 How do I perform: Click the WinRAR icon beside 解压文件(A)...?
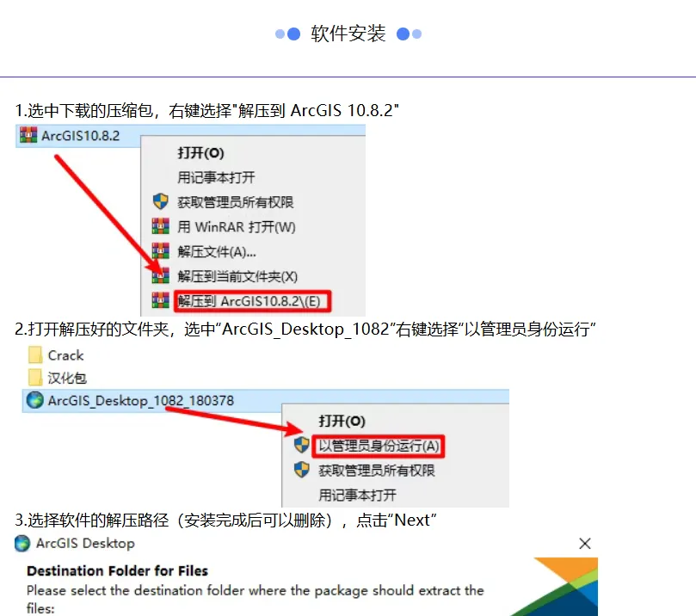[160, 250]
